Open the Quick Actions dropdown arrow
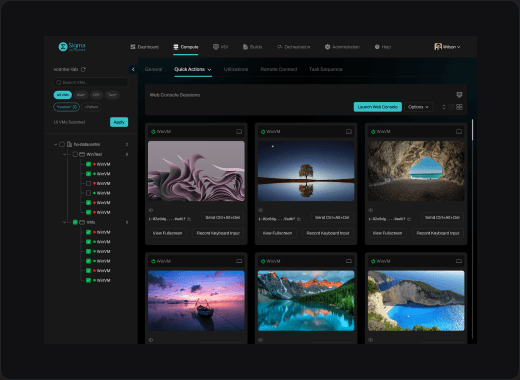This screenshot has width=520, height=380. point(209,70)
